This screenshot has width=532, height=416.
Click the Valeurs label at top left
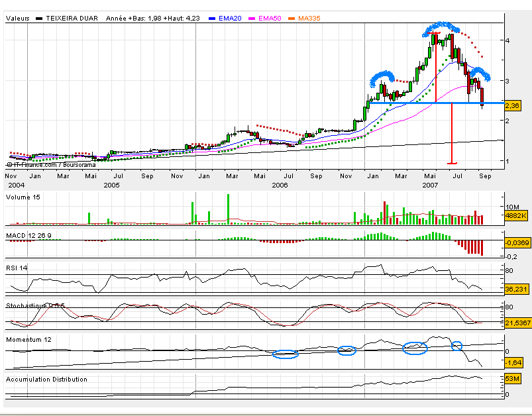[x=17, y=19]
